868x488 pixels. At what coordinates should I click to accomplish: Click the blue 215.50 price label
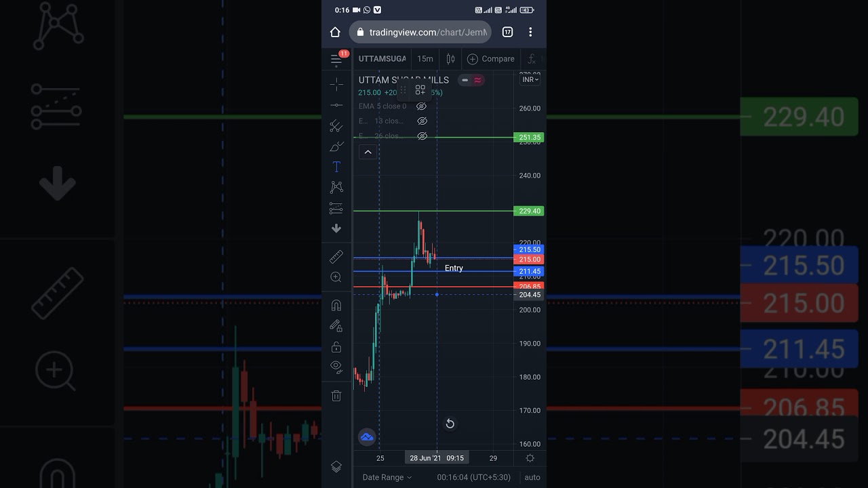530,250
